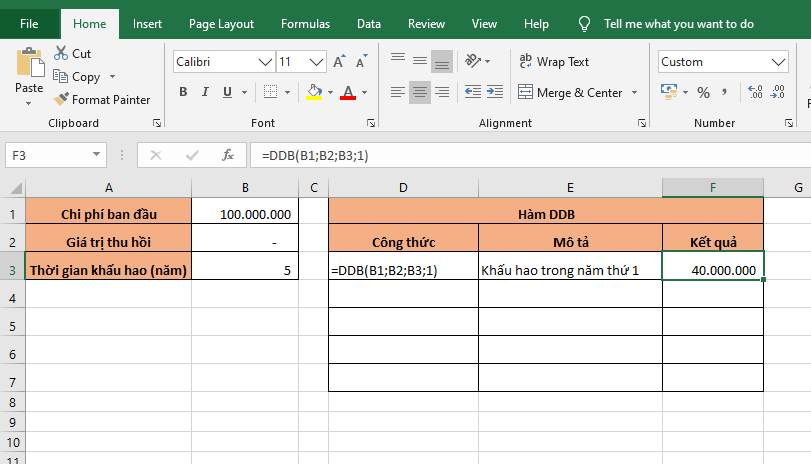Expand the Name Box dropdown
The width and height of the screenshot is (811, 464).
click(96, 155)
